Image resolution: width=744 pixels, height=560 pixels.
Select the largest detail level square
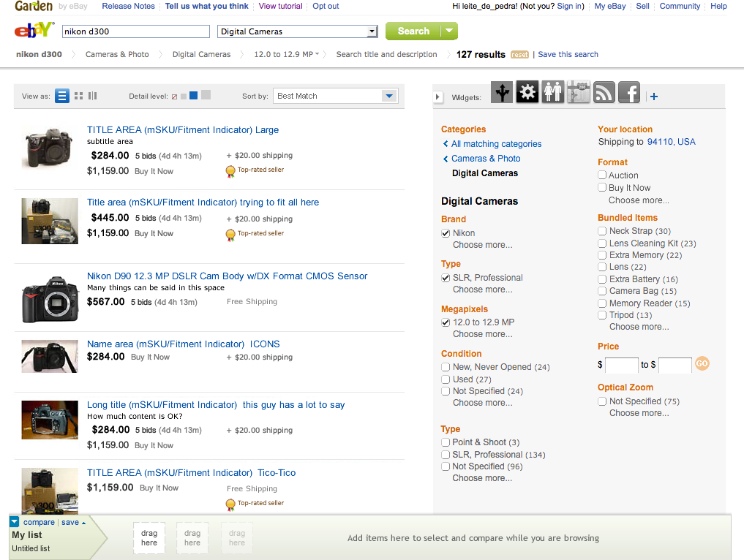click(x=206, y=95)
